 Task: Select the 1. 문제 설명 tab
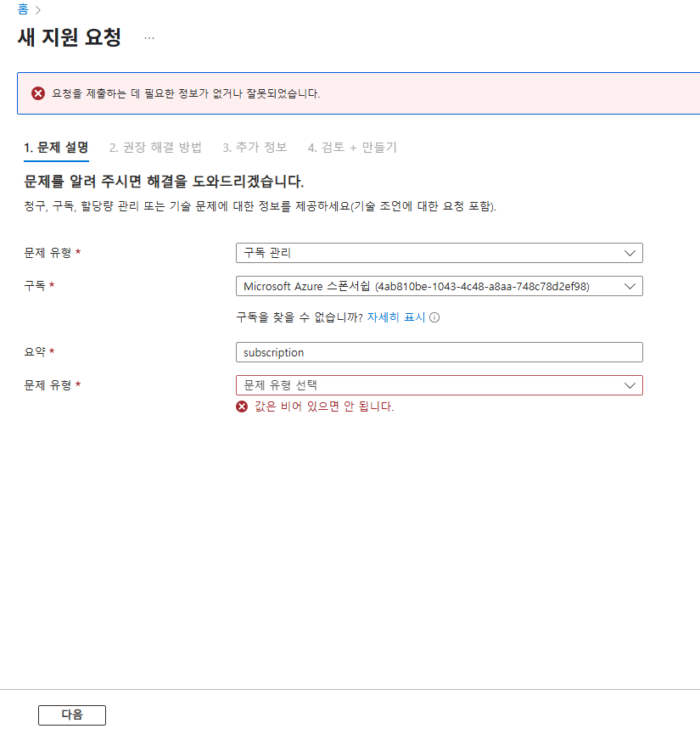click(56, 148)
